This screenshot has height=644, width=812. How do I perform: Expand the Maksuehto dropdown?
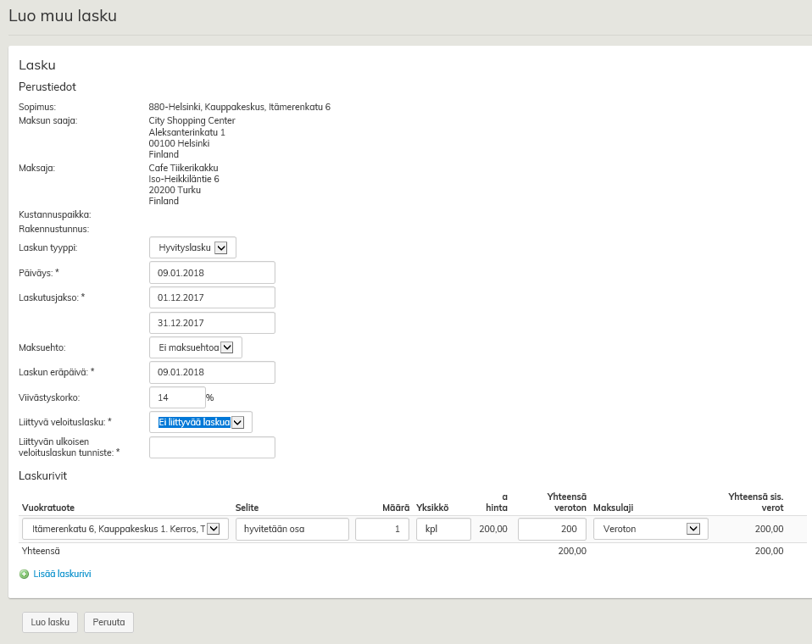[x=195, y=347]
